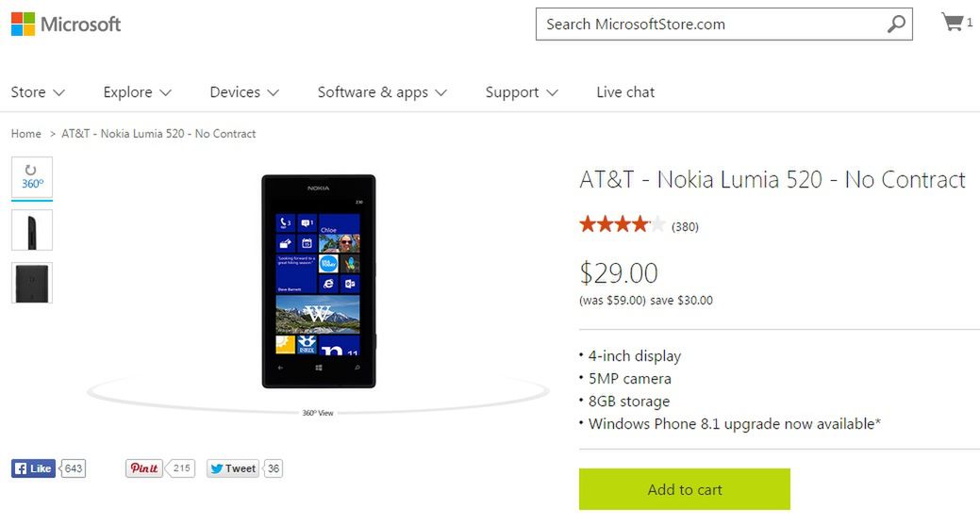The image size is (980, 525).
Task: Expand the Store dropdown menu
Action: pos(38,92)
